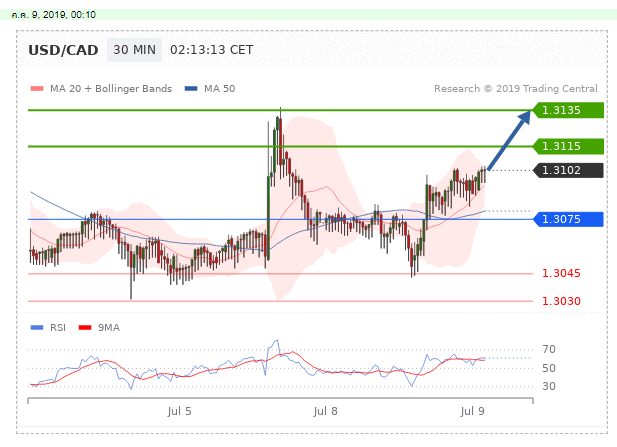Click the RSI 70 level label

549,349
